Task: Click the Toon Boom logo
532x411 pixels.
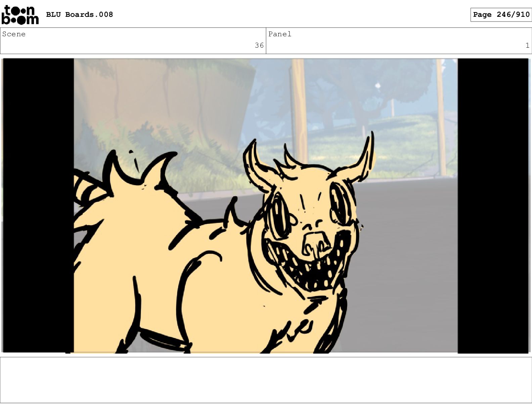Action: [x=20, y=15]
